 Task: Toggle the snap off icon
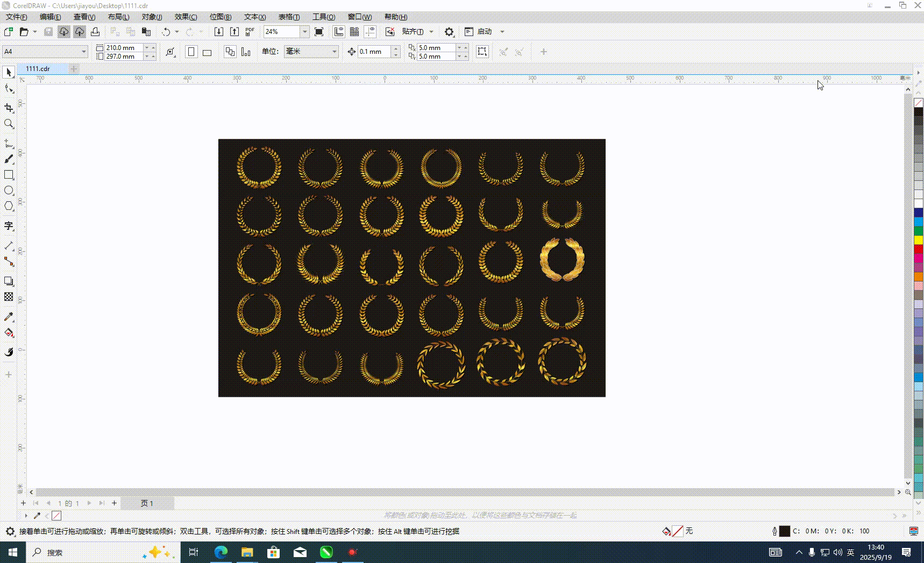pos(390,32)
